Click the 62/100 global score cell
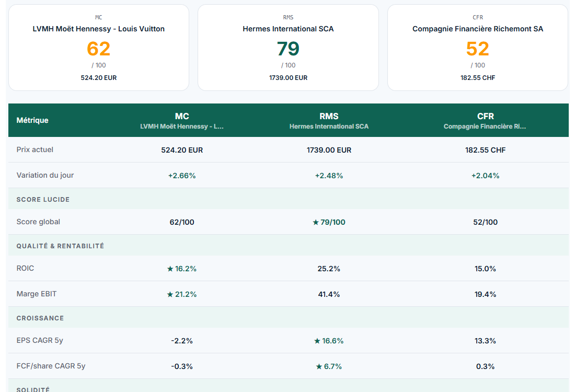The width and height of the screenshot is (575, 392). (182, 222)
